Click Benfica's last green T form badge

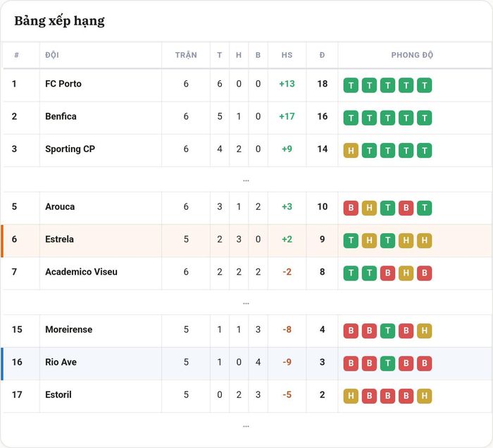pos(425,118)
